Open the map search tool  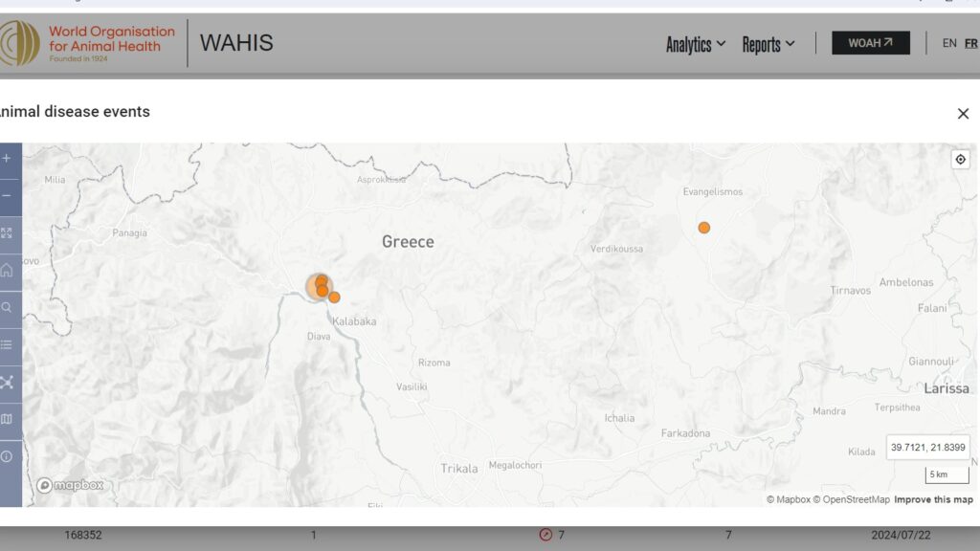7,308
